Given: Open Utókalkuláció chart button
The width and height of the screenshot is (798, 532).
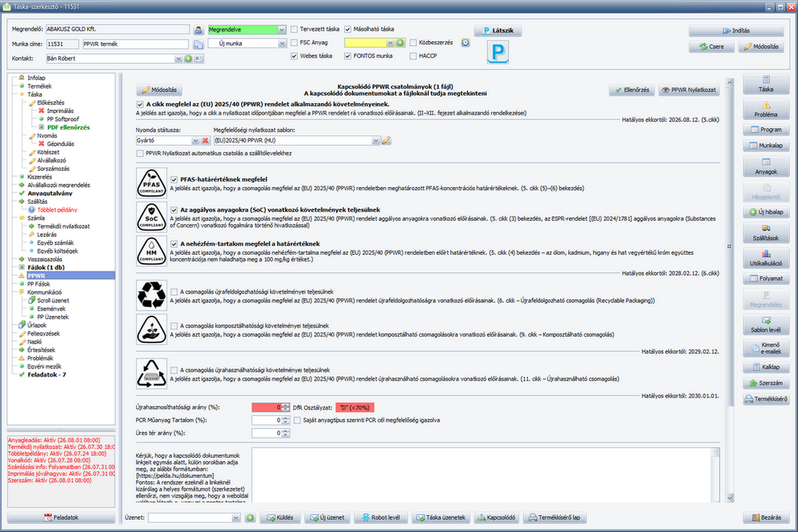Looking at the screenshot, I should [766, 258].
